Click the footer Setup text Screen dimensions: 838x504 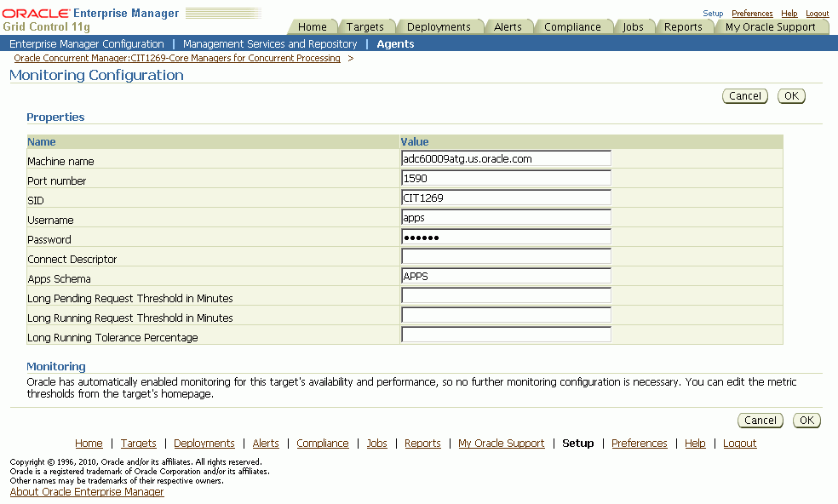[x=577, y=443]
